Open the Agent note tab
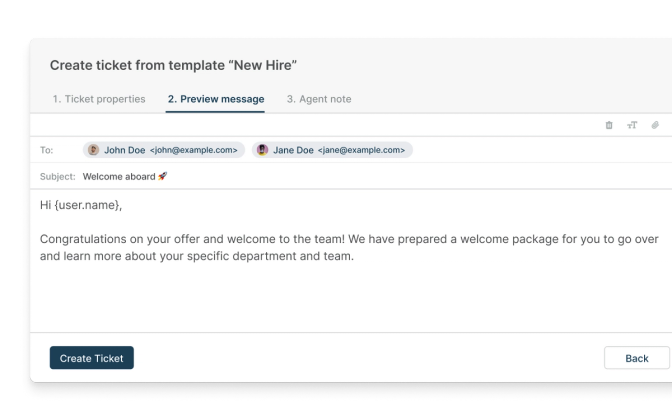The image size is (672, 420). pyautogui.click(x=319, y=99)
